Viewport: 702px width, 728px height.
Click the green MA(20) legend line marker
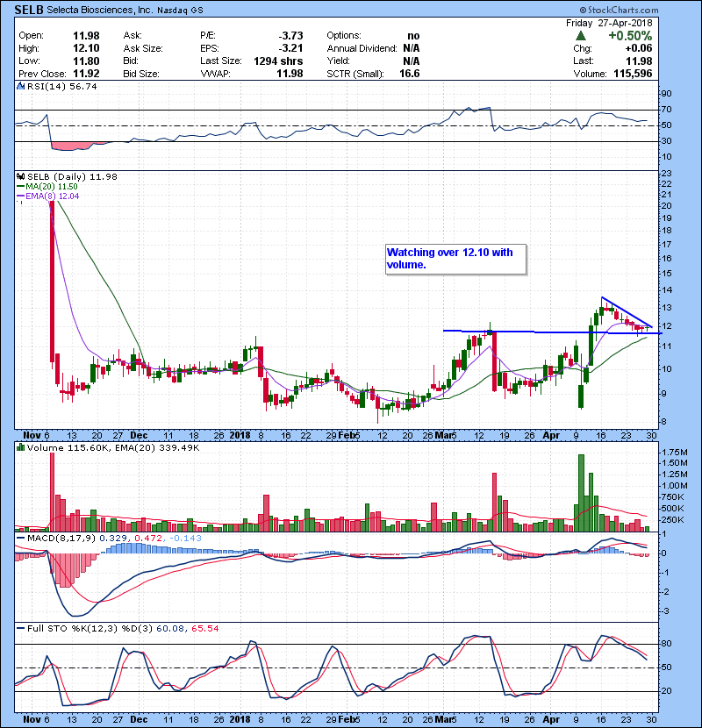click(x=20, y=187)
